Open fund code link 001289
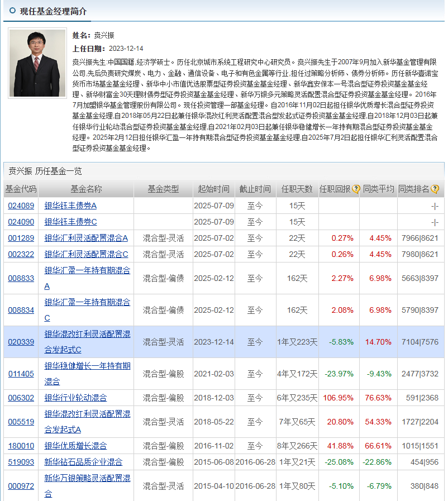The image size is (448, 501). pyautogui.click(x=21, y=238)
